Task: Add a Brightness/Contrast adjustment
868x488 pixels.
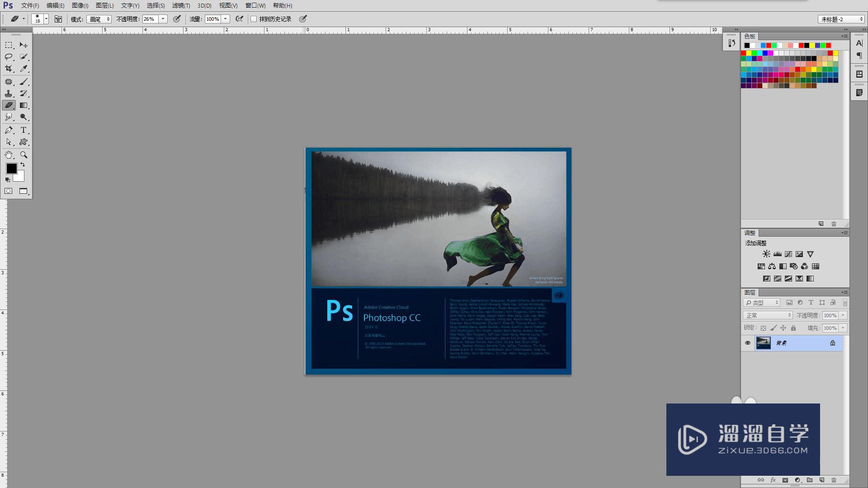Action: pos(766,254)
